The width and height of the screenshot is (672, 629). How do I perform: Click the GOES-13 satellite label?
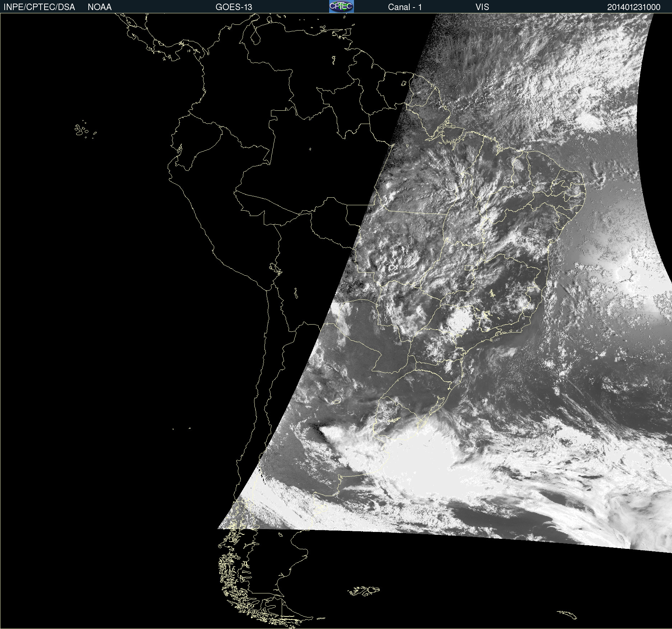[234, 7]
